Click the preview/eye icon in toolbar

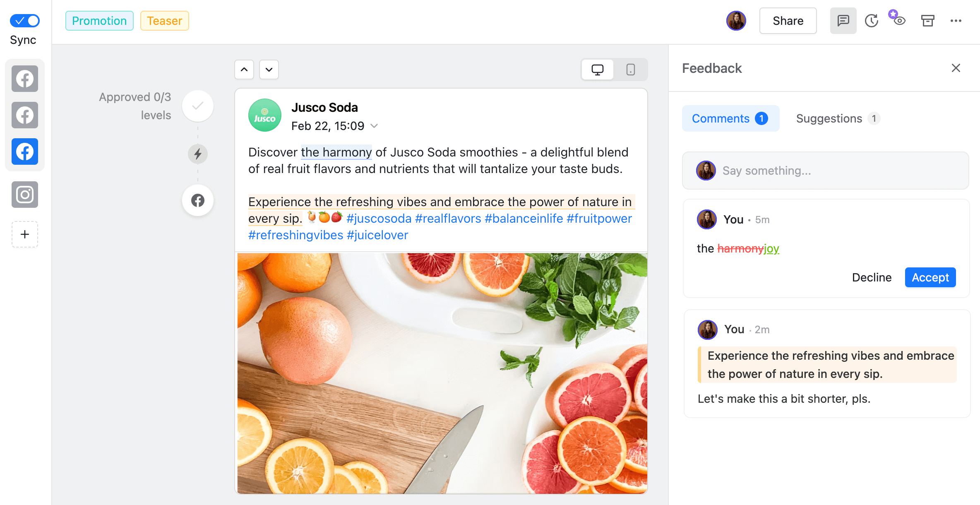[x=898, y=21]
